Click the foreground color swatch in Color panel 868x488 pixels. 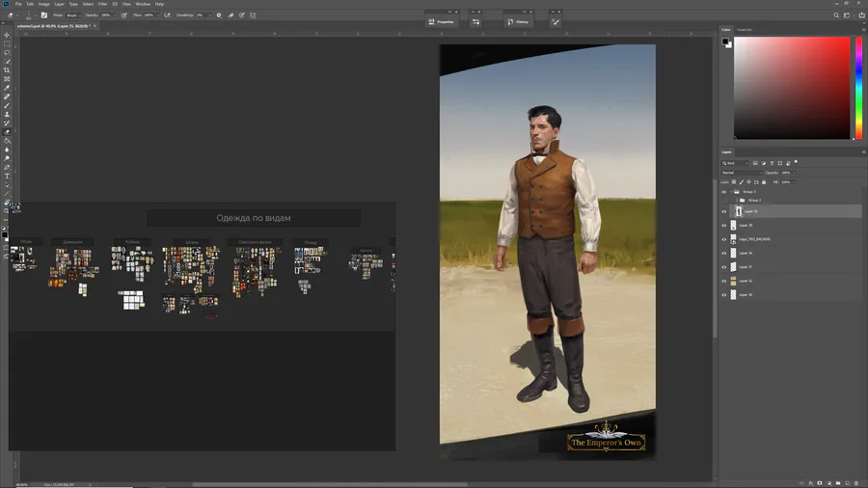point(725,41)
